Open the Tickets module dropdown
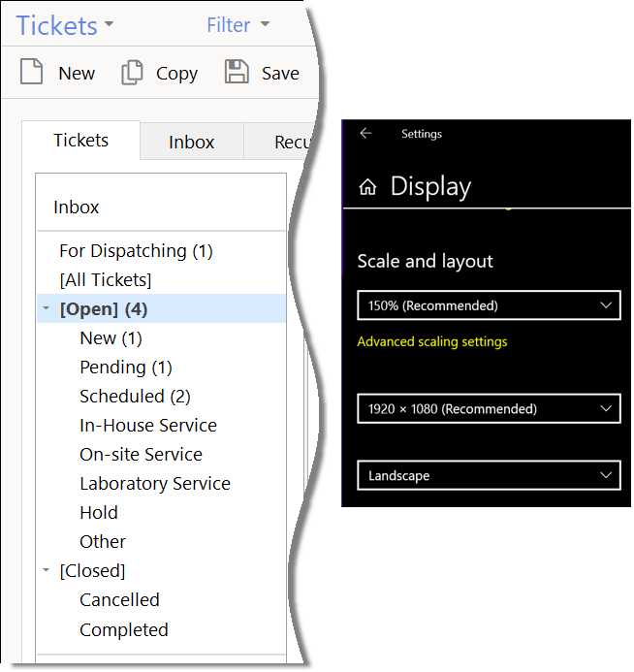 tap(65, 25)
